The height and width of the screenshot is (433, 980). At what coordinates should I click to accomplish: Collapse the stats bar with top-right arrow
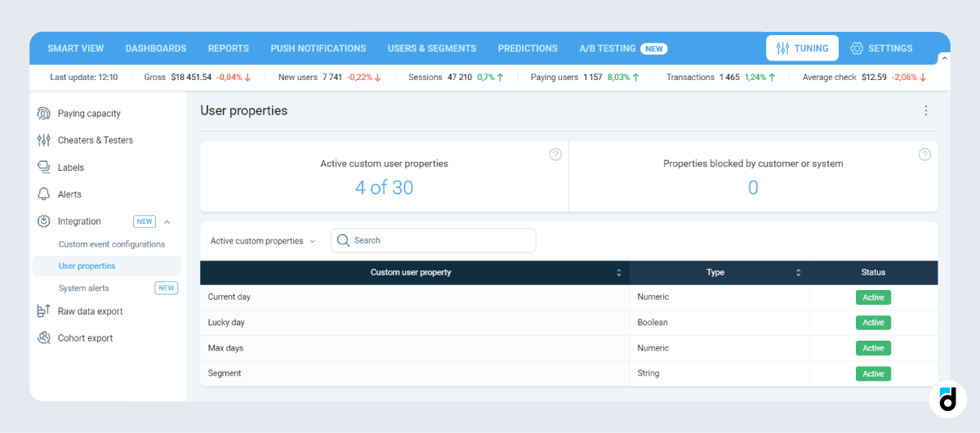click(x=944, y=58)
